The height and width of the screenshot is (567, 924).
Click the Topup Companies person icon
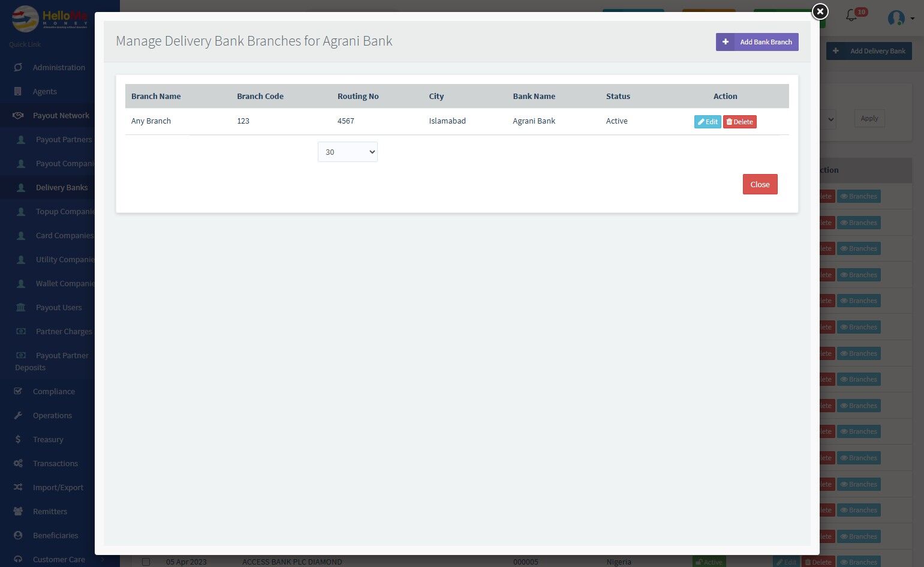coord(21,211)
